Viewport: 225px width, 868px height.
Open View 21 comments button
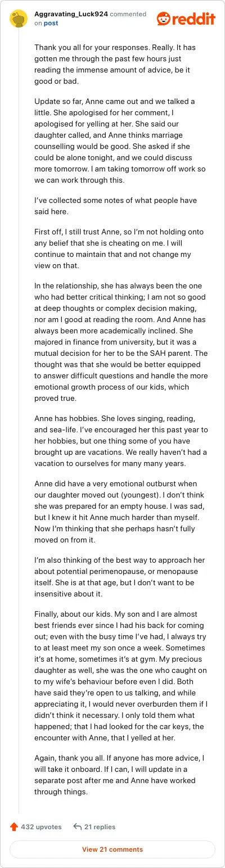(x=112, y=849)
